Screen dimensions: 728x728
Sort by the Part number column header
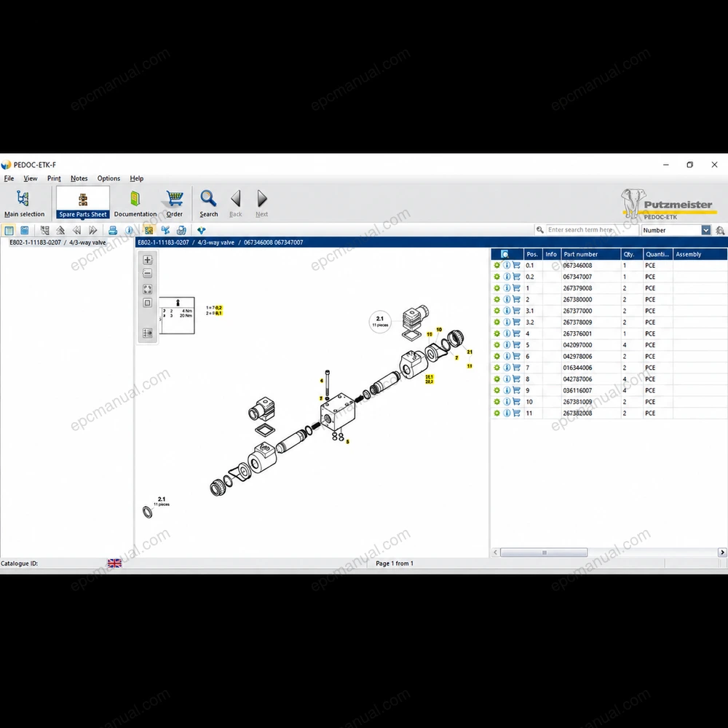coord(590,254)
